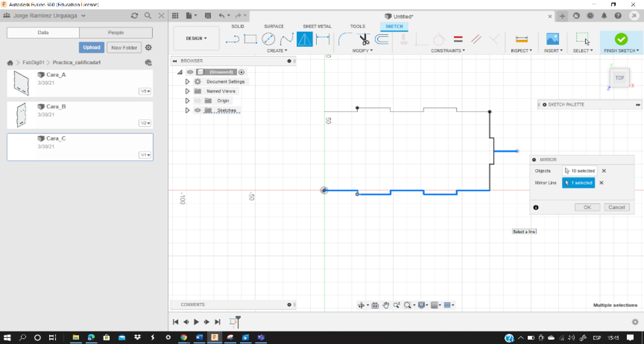Click the New Folder button

(x=124, y=48)
